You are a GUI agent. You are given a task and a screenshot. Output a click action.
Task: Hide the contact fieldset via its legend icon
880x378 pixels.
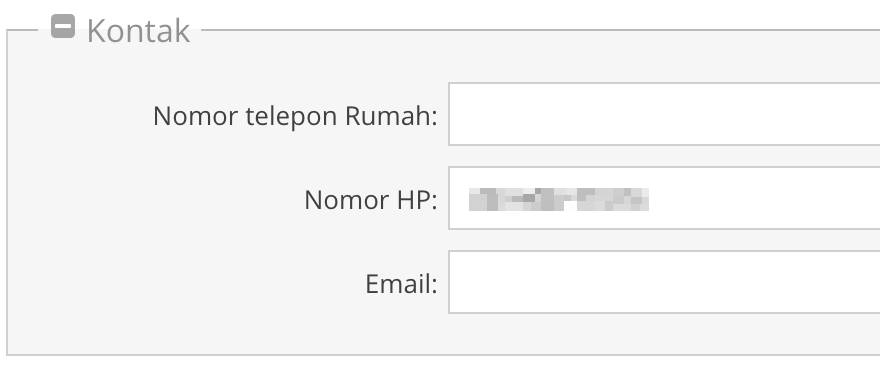(x=63, y=26)
